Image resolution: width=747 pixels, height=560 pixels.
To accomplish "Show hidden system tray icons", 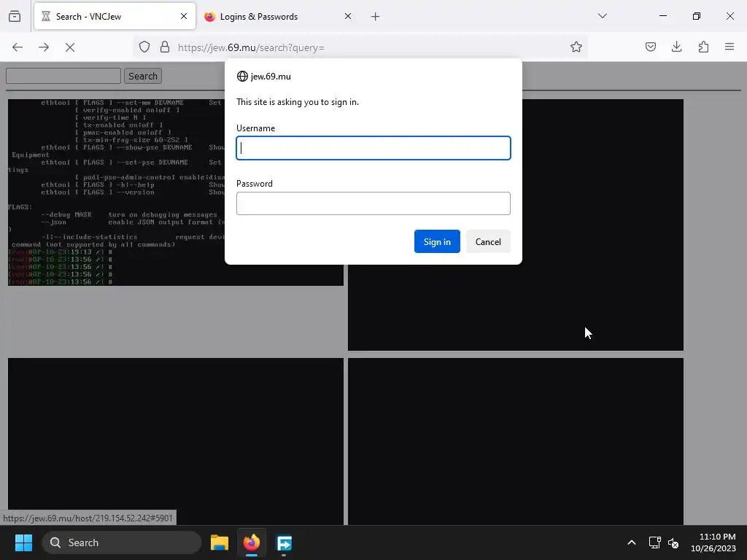I will (632, 542).
